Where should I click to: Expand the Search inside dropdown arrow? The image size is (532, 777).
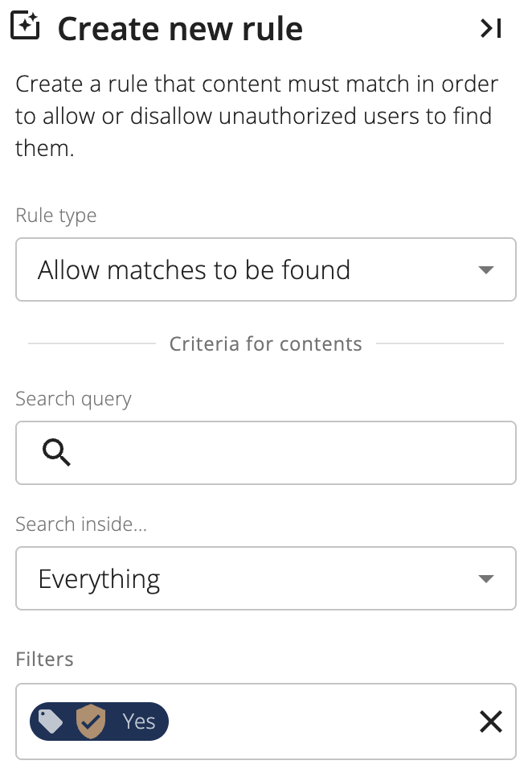pyautogui.click(x=486, y=579)
